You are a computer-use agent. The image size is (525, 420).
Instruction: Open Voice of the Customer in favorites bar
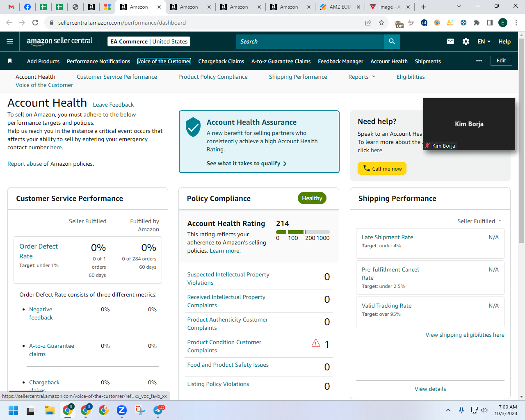point(164,61)
